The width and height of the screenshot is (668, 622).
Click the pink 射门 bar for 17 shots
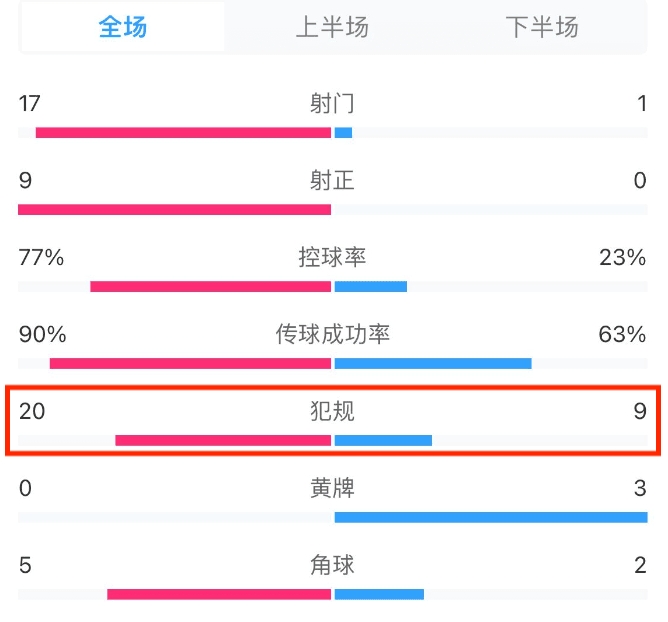183,132
